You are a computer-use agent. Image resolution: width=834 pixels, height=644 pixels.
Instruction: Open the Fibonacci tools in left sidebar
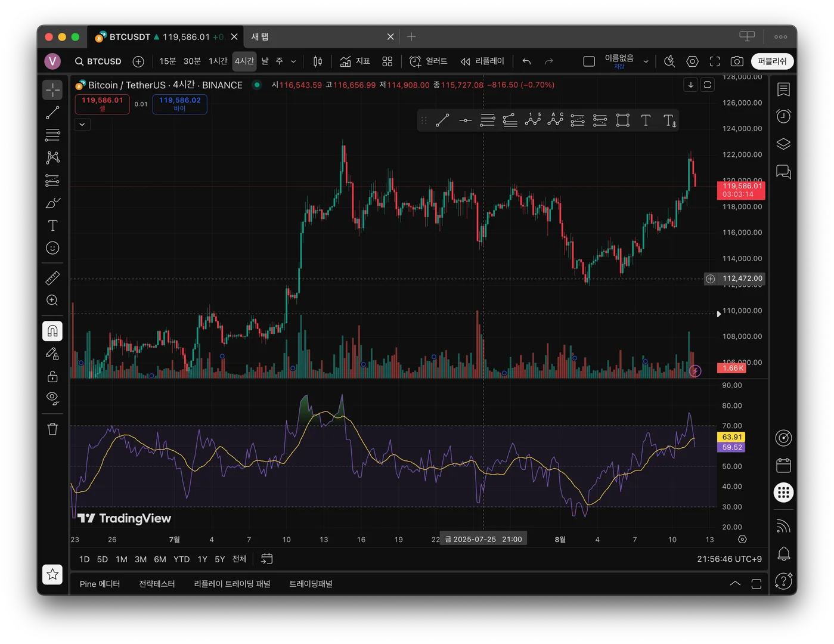(52, 135)
